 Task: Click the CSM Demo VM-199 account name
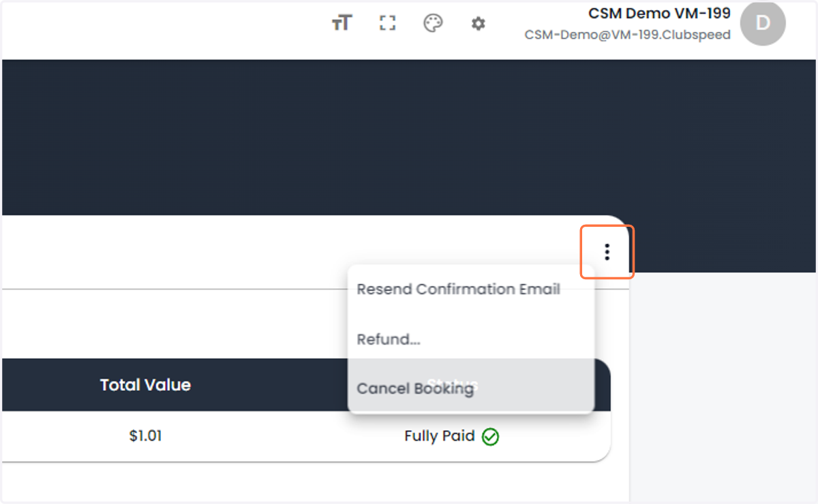(659, 13)
